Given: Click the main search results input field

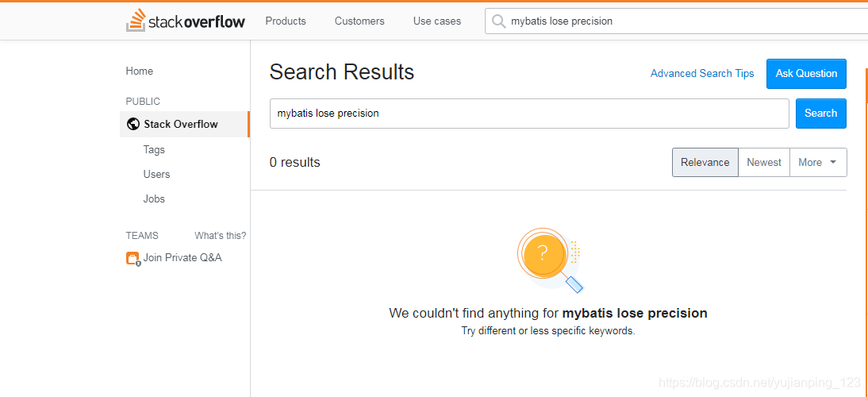Looking at the screenshot, I should 529,114.
